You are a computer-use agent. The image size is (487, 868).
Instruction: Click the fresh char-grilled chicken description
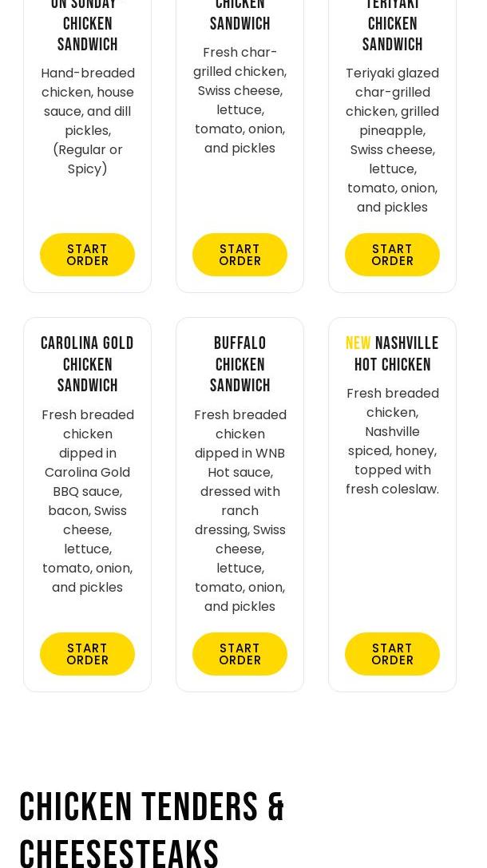[240, 100]
